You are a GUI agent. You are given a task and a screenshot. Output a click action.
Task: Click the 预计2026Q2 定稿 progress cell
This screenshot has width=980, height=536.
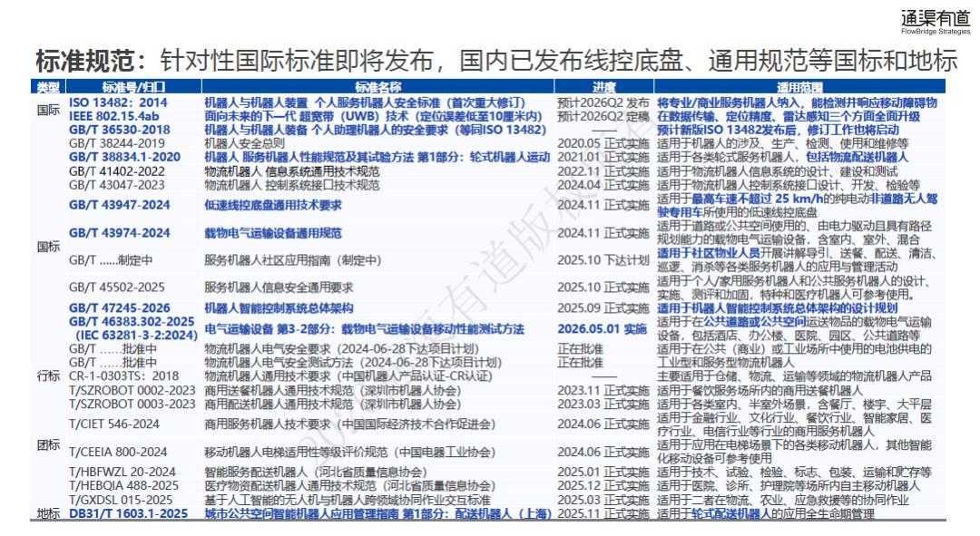[603, 116]
